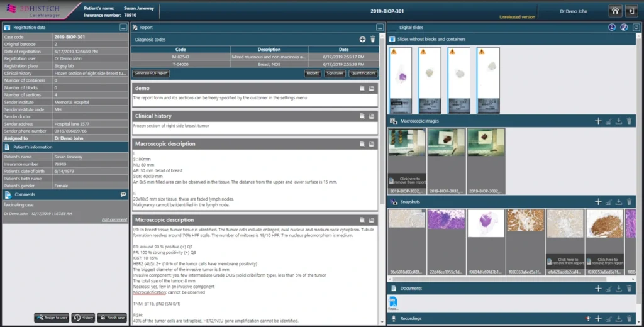
Task: Click second round icon in Digital slides header
Action: (624, 28)
